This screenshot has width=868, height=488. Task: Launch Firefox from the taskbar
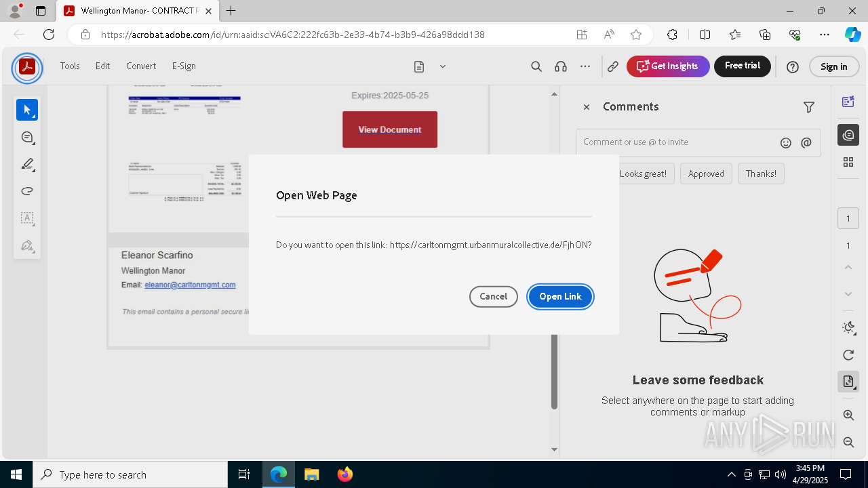click(x=344, y=474)
